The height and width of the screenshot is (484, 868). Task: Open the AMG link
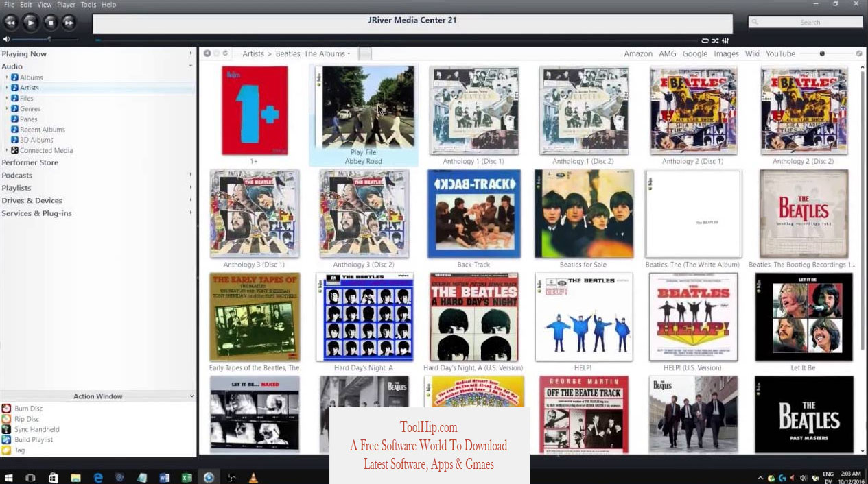click(667, 53)
